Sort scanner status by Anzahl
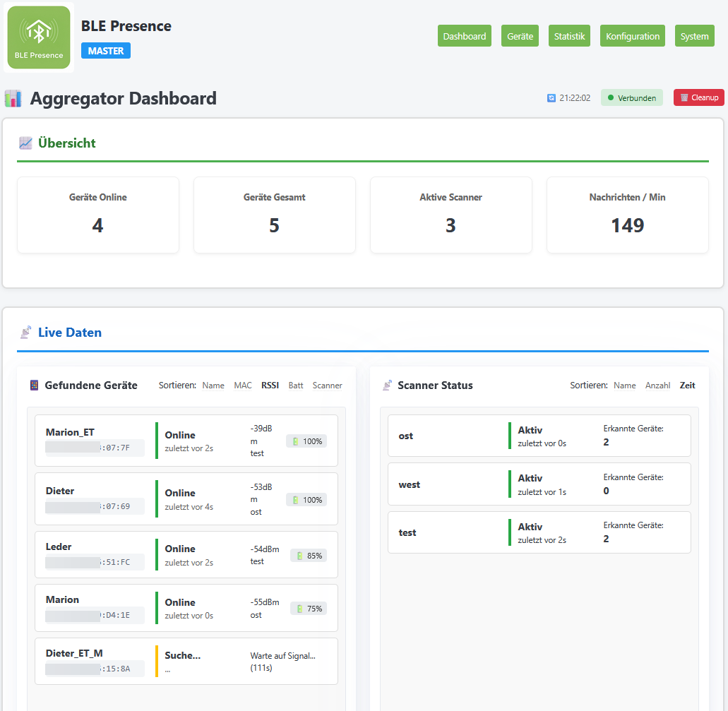 (x=657, y=386)
